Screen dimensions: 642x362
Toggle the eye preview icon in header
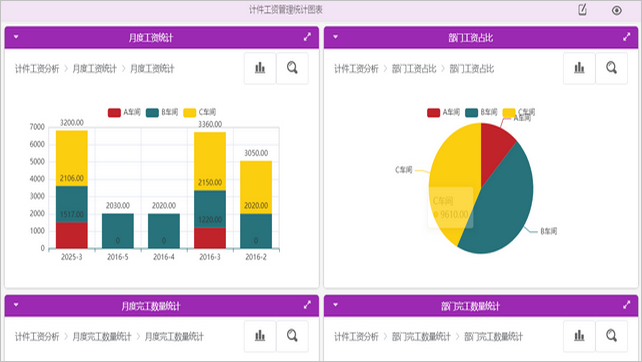click(617, 10)
